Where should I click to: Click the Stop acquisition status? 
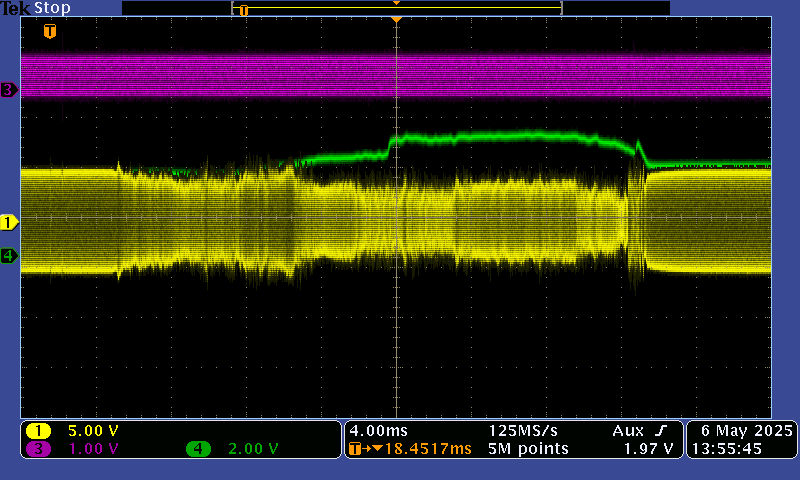53,8
